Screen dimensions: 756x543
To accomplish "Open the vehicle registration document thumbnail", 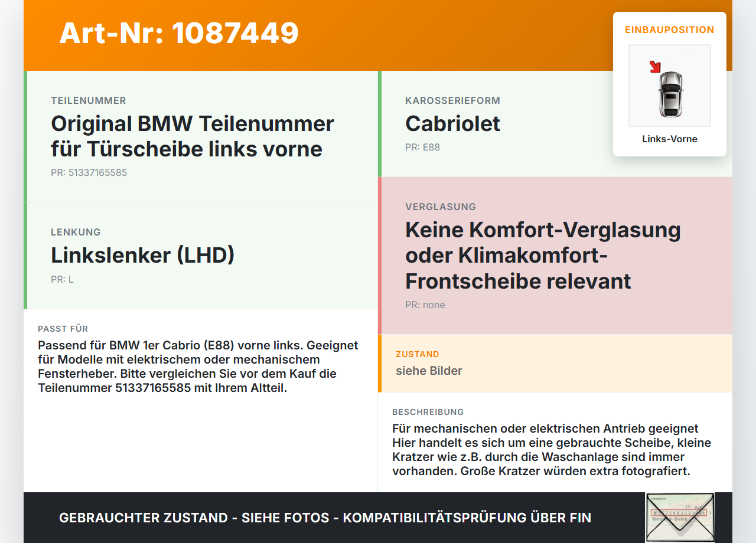I will point(680,518).
